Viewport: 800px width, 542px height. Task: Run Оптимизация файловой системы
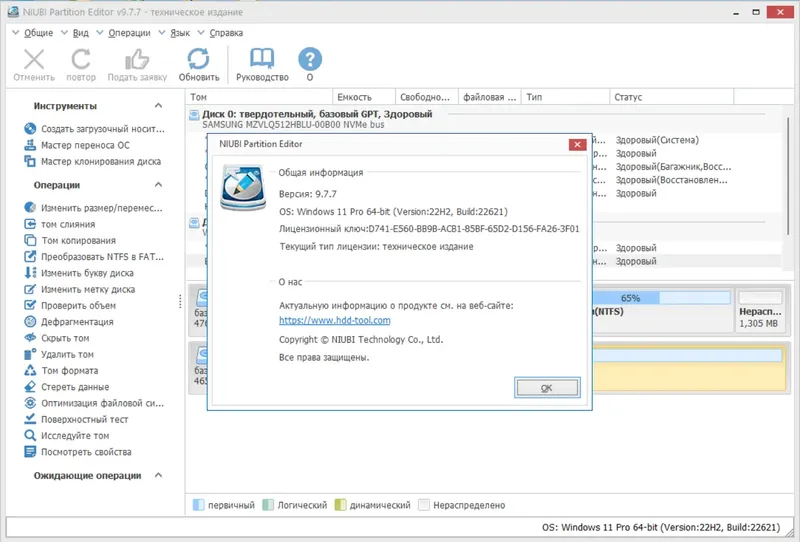coord(94,403)
